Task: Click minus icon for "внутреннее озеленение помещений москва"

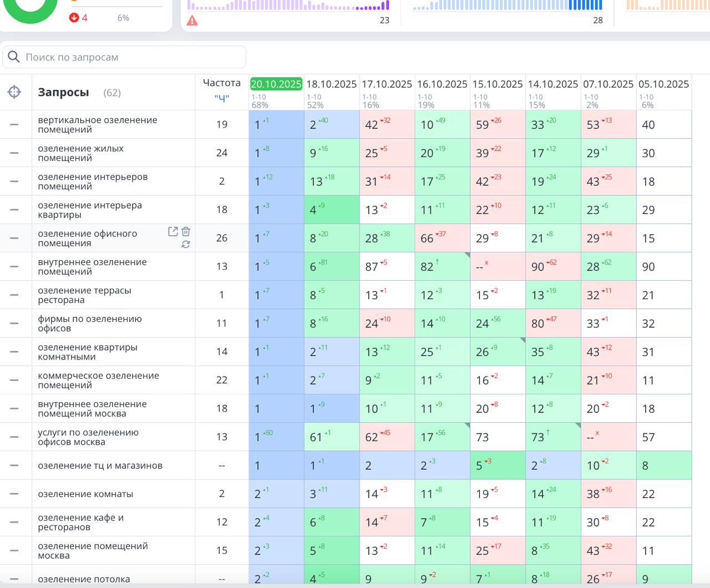Action: pyautogui.click(x=14, y=409)
